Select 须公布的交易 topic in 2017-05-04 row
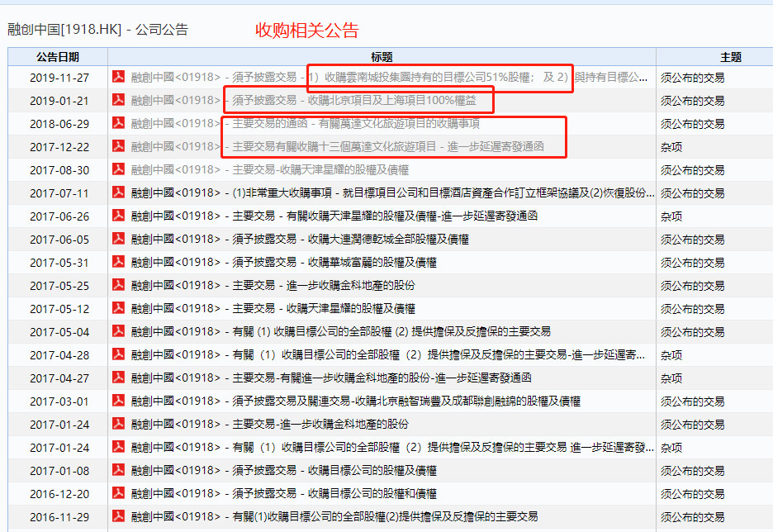The width and height of the screenshot is (773, 532). [692, 332]
